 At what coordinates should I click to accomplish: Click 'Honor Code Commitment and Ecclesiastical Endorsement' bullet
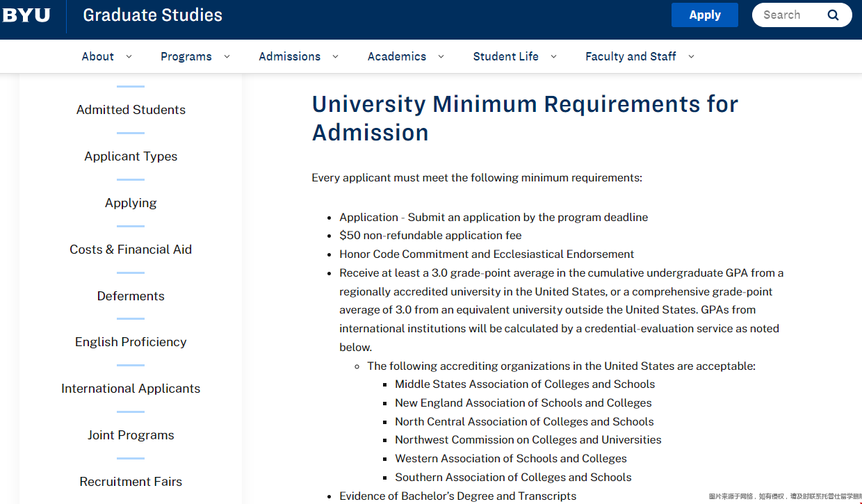(x=487, y=254)
